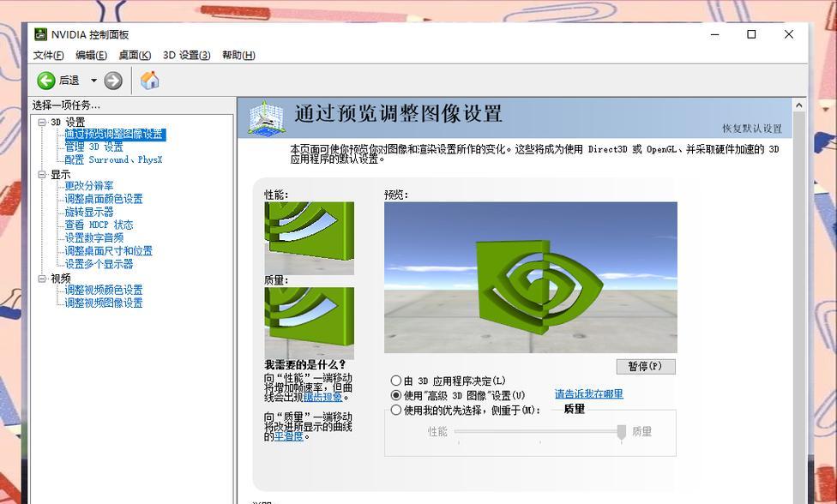
Task: Open 调整视频颜色设置 tree item
Action: [104, 290]
